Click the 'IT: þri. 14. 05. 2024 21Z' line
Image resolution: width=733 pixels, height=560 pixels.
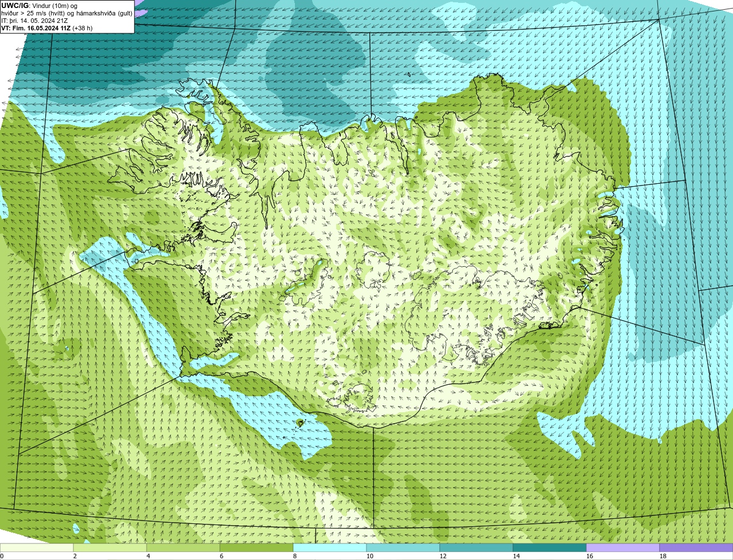(35, 20)
